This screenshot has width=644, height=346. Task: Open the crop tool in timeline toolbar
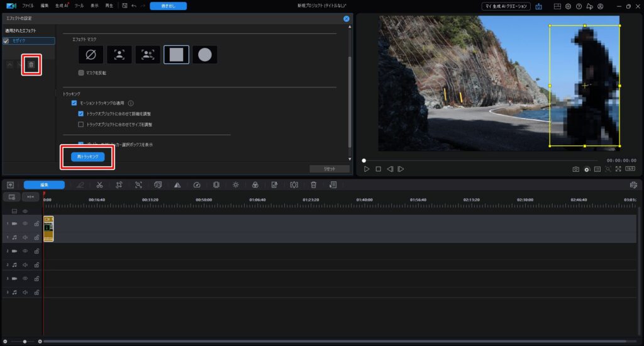tap(119, 185)
